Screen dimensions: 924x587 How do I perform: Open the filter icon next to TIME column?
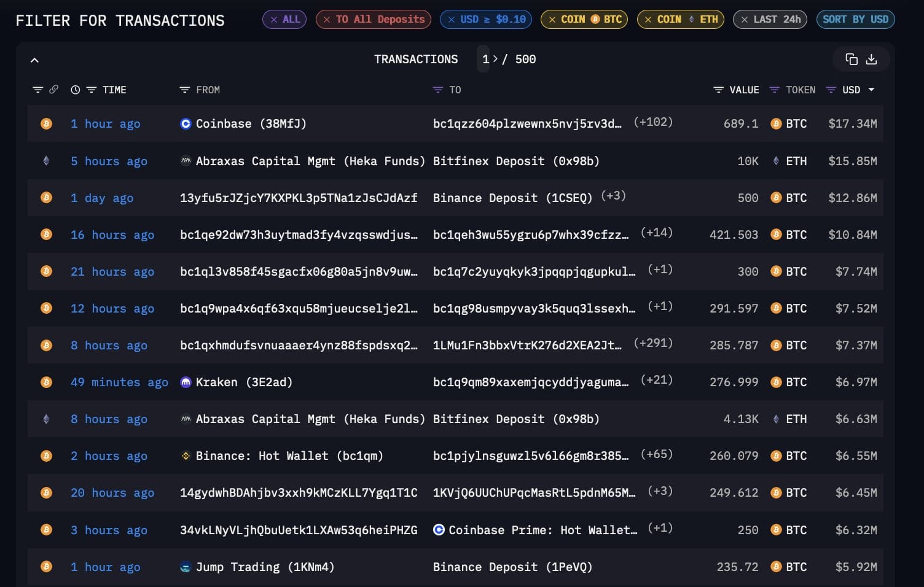tap(91, 90)
